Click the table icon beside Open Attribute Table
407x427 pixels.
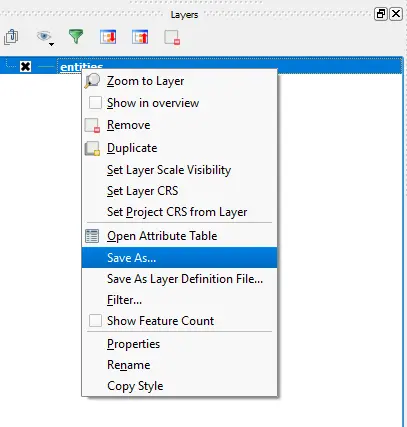[x=92, y=236]
